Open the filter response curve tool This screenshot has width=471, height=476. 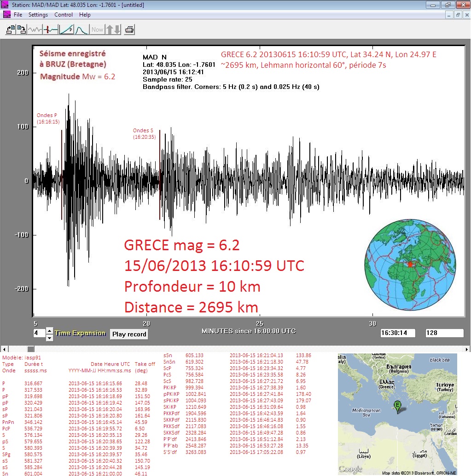click(81, 30)
